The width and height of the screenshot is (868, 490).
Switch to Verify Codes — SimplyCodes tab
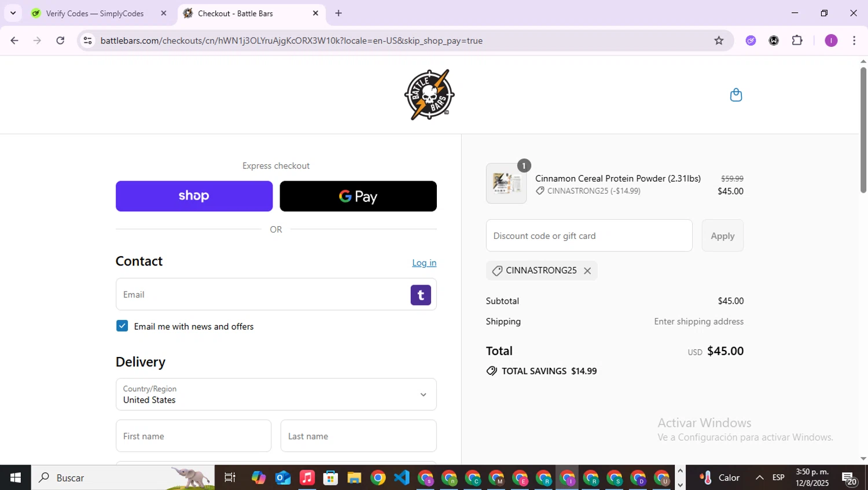point(94,13)
